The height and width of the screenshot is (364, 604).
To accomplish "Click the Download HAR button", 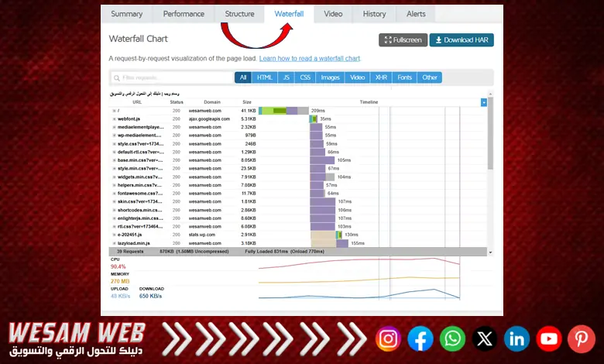I will (x=462, y=40).
